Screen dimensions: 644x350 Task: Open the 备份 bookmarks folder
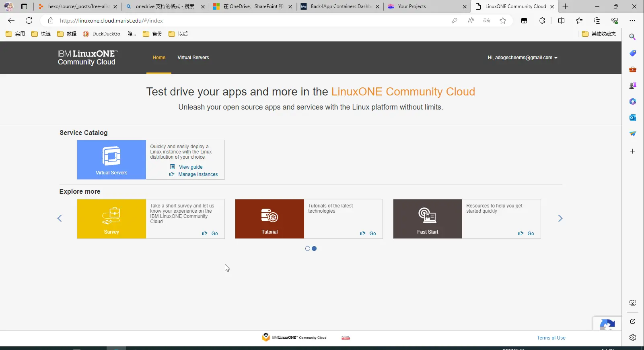pos(152,34)
